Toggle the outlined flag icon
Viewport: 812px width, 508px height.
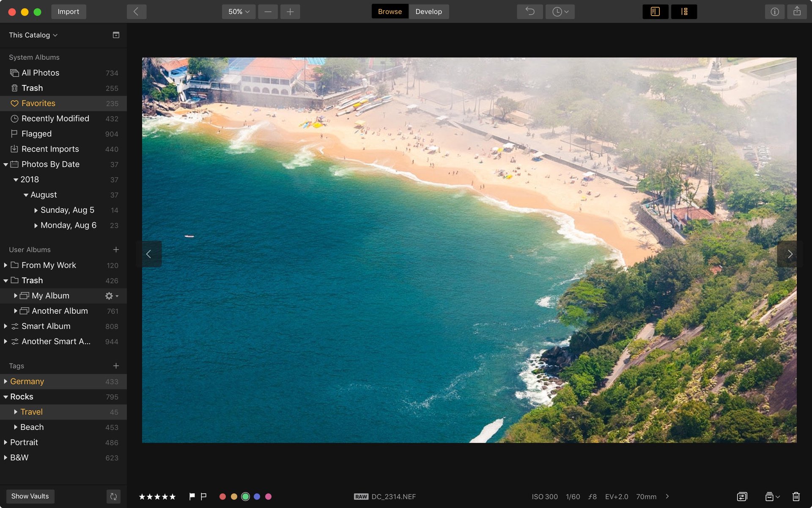203,496
